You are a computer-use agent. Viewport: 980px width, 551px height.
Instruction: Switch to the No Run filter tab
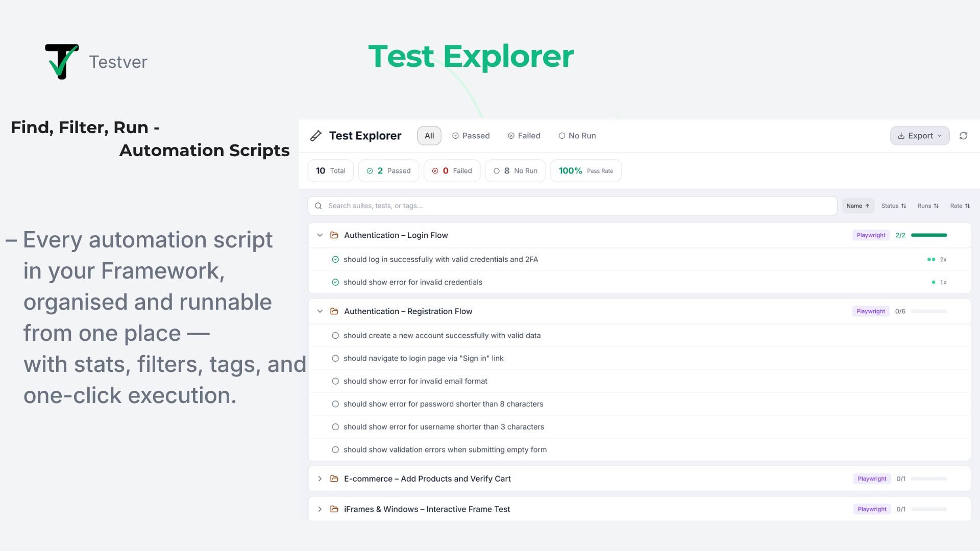[577, 136]
